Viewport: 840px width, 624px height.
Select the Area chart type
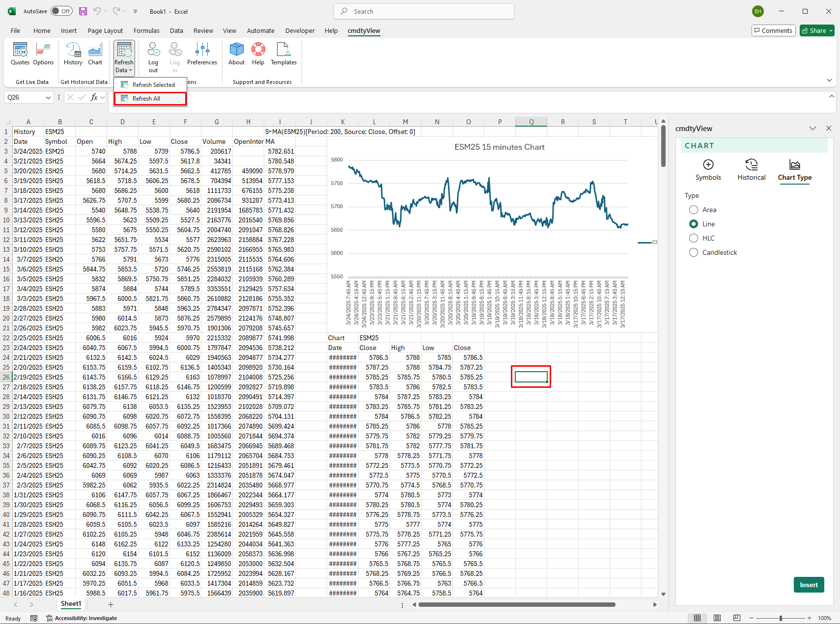694,210
